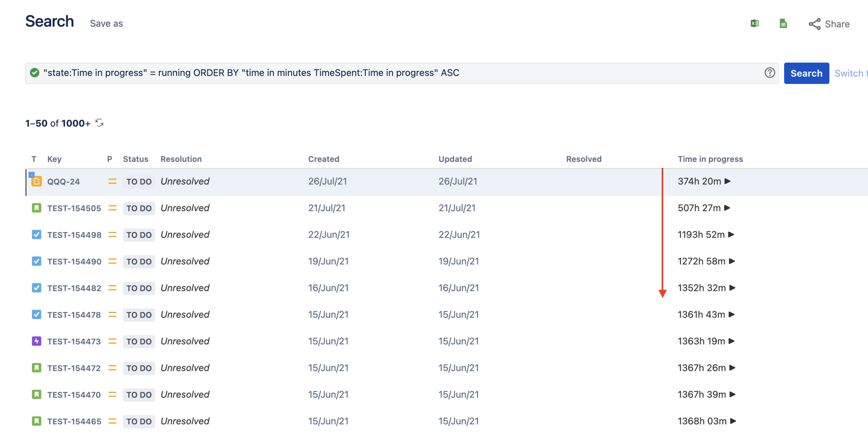
Task: Sort by the Created column header
Action: click(323, 159)
